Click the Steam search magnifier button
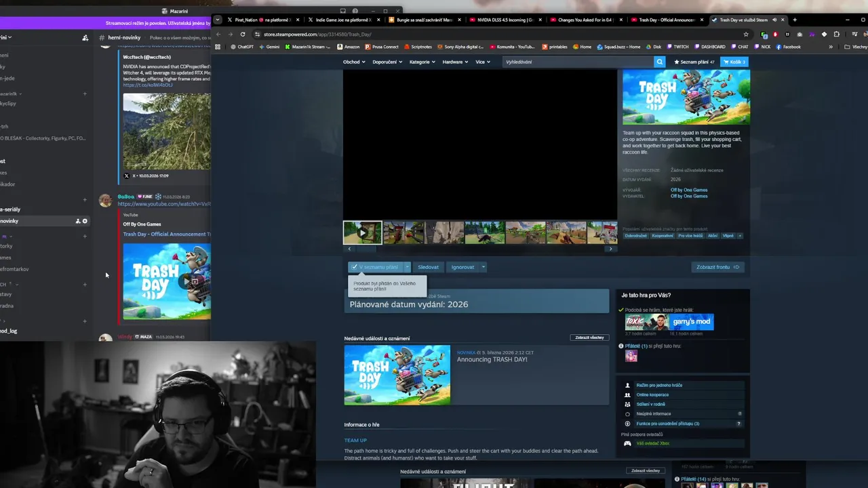The width and height of the screenshot is (868, 488). (x=659, y=62)
